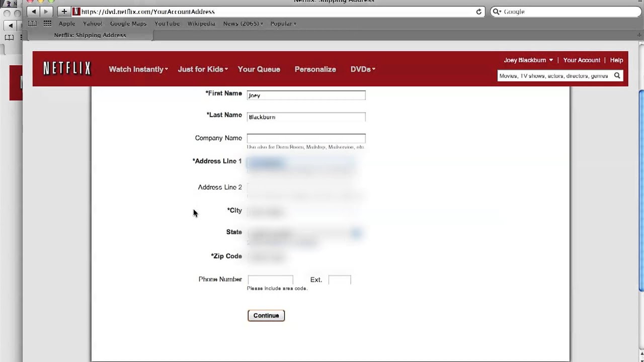Open bookmarks with the open-book icon
The width and height of the screenshot is (644, 362).
point(32,23)
